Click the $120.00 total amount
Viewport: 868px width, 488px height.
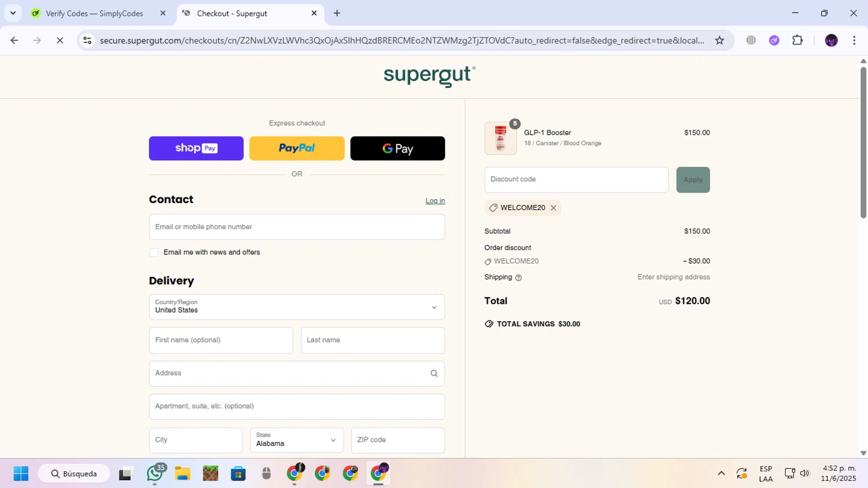(x=693, y=301)
